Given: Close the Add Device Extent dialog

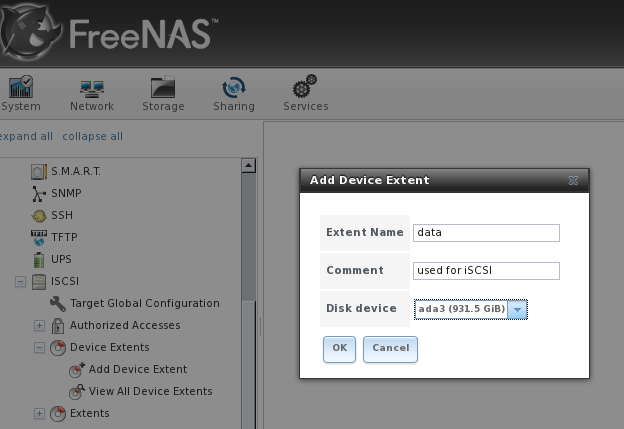Looking at the screenshot, I should tap(573, 181).
